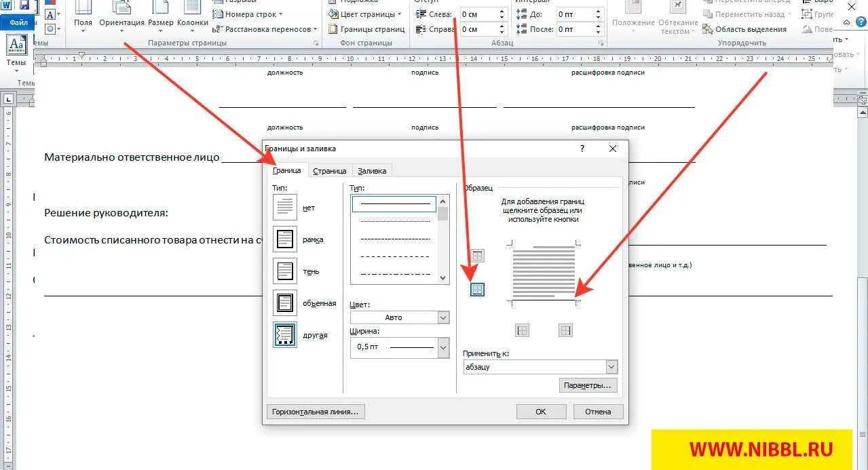This screenshot has height=470, width=868.
Task: Pick the 'тень' shadow border preset
Action: (285, 271)
